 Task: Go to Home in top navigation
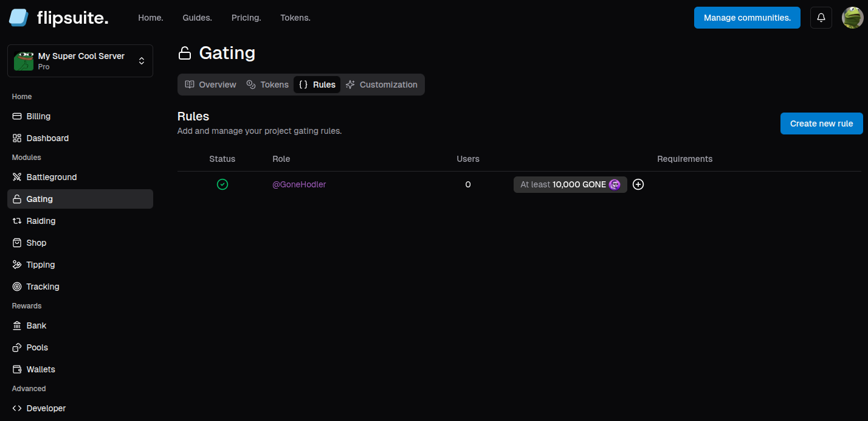(151, 18)
